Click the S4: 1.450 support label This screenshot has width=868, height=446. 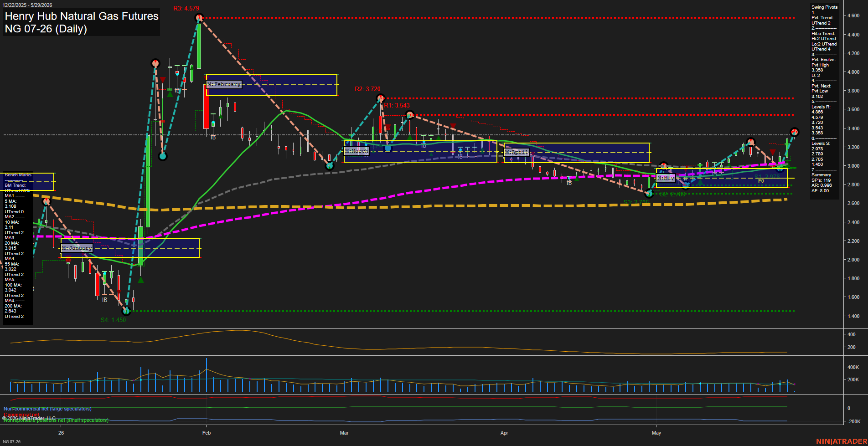113,320
